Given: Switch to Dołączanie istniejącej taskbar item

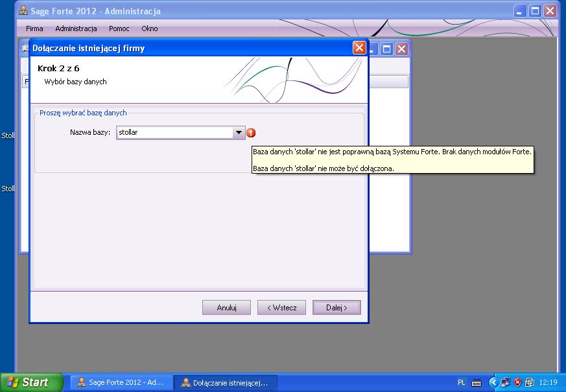Looking at the screenshot, I should [x=226, y=382].
